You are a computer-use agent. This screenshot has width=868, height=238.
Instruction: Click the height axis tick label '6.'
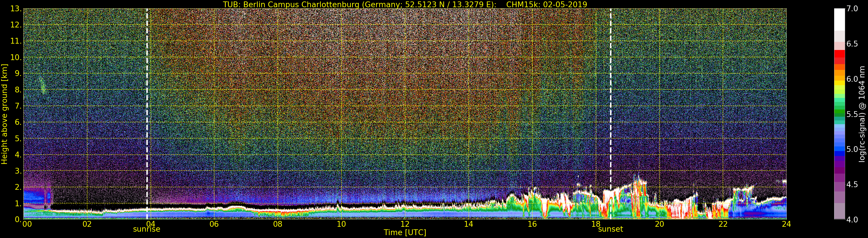click(18, 122)
